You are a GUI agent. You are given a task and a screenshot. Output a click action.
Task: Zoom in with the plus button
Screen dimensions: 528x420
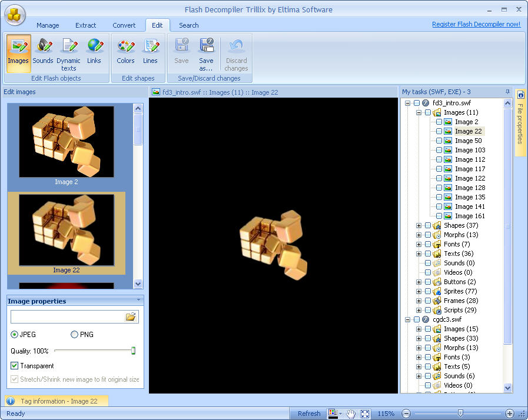point(510,414)
